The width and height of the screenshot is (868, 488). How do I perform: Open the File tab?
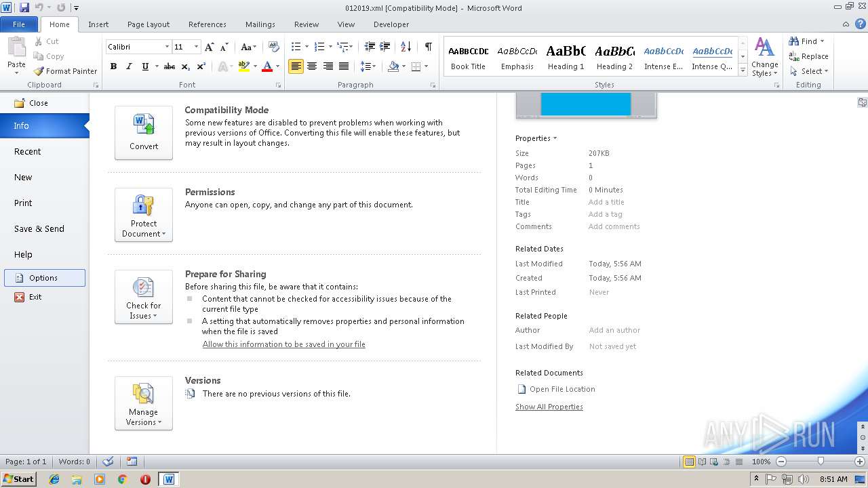19,24
